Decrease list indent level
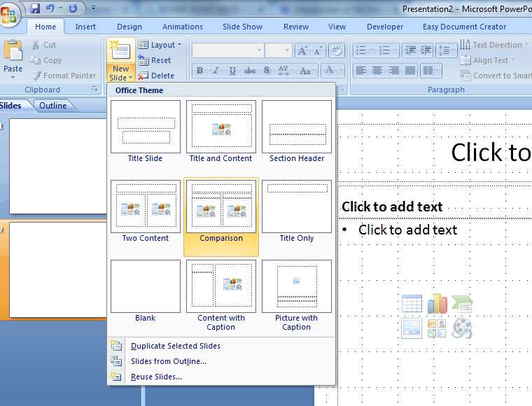532x406 pixels. [x=410, y=51]
